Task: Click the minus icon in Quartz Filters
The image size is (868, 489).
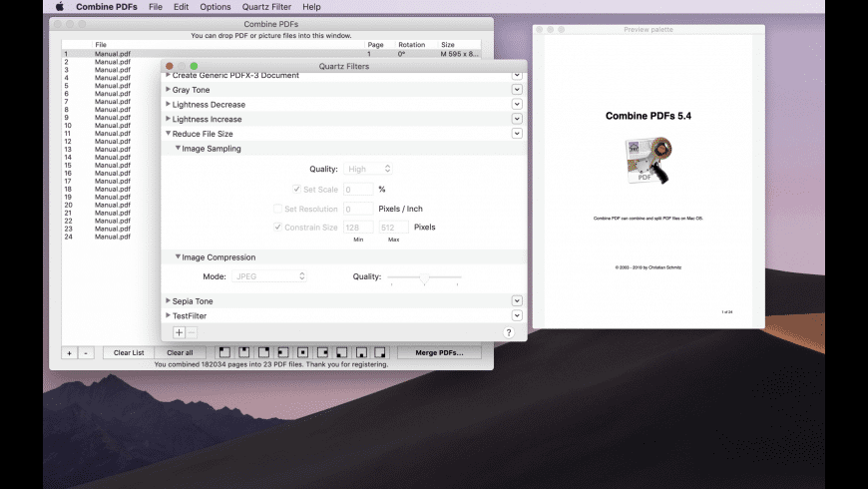Action: click(192, 332)
